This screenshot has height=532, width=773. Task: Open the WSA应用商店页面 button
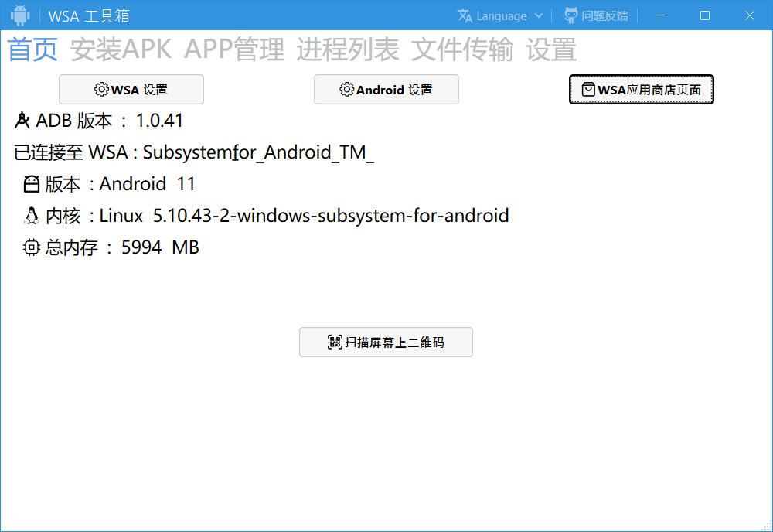point(642,89)
